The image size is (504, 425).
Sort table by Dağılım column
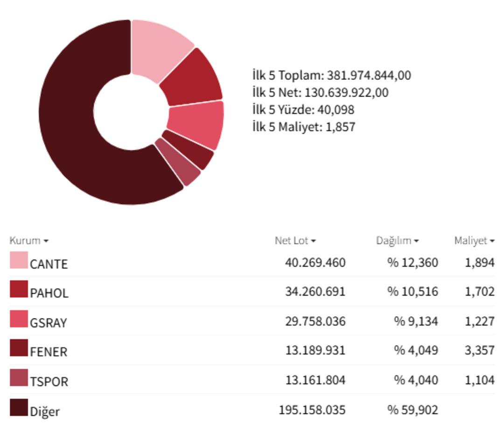click(397, 241)
